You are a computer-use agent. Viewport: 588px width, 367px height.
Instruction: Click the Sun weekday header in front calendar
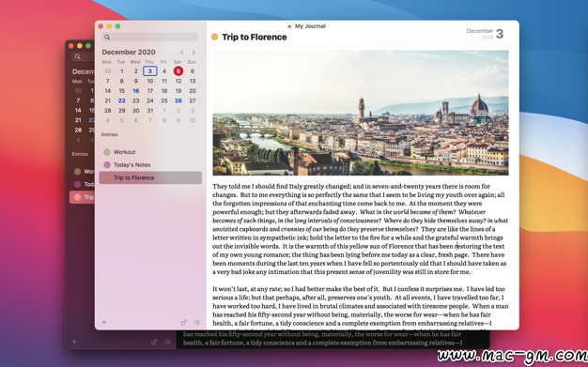(192, 62)
